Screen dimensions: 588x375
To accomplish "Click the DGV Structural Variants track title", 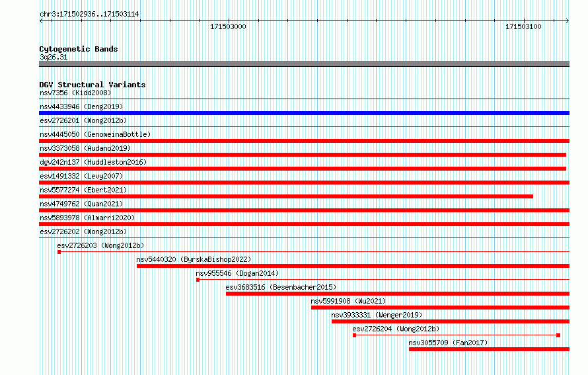I will coord(92,85).
